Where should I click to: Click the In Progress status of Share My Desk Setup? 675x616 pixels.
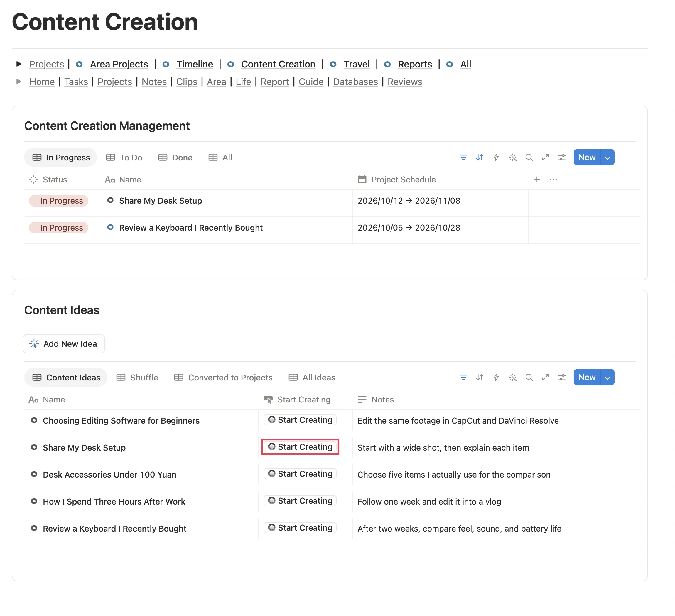(x=58, y=200)
